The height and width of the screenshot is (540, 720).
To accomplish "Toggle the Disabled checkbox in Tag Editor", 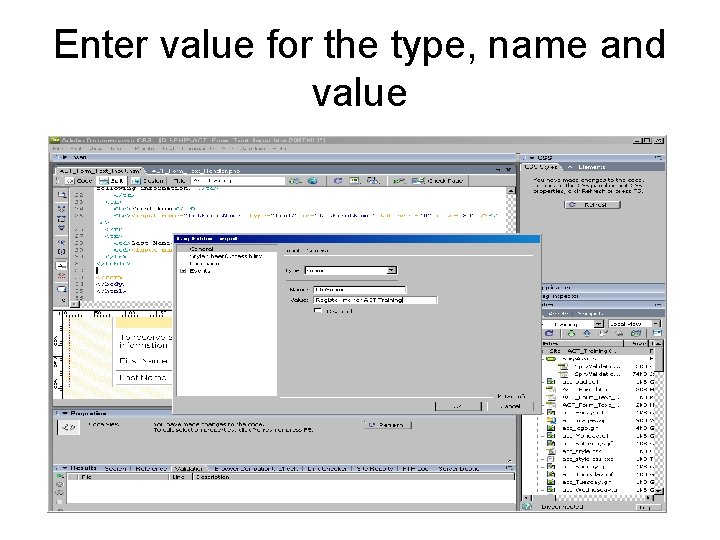I will tap(317, 311).
